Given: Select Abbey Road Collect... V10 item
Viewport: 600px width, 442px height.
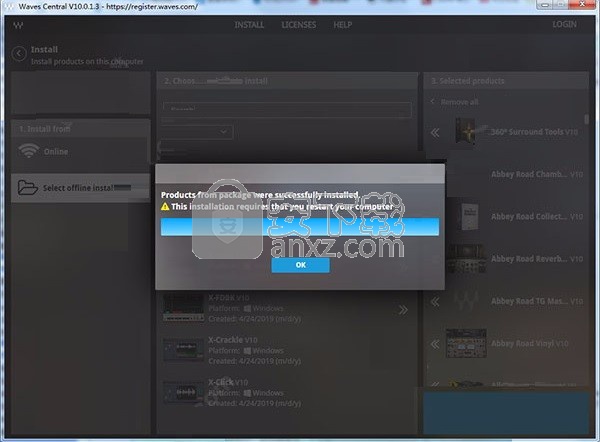Looking at the screenshot, I should coord(537,217).
